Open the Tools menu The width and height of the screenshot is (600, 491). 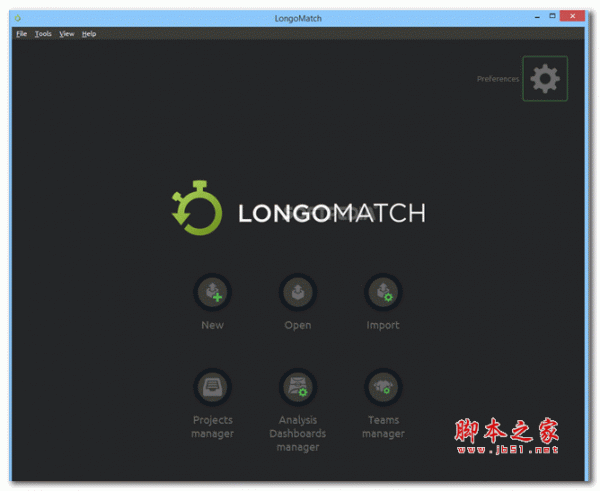pyautogui.click(x=43, y=34)
